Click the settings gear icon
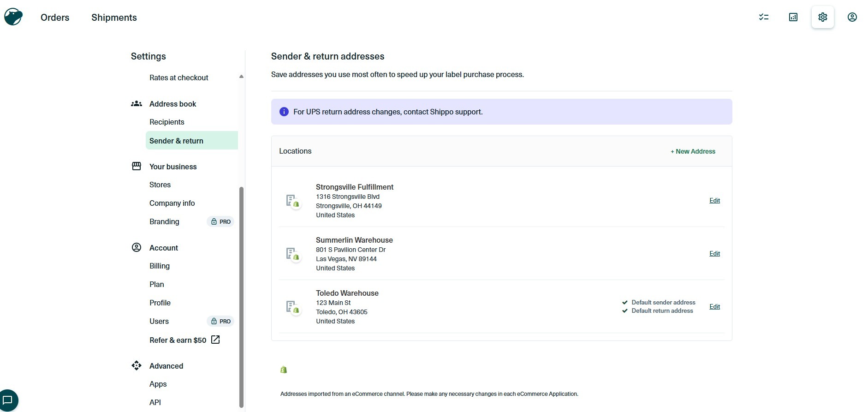 pyautogui.click(x=823, y=17)
